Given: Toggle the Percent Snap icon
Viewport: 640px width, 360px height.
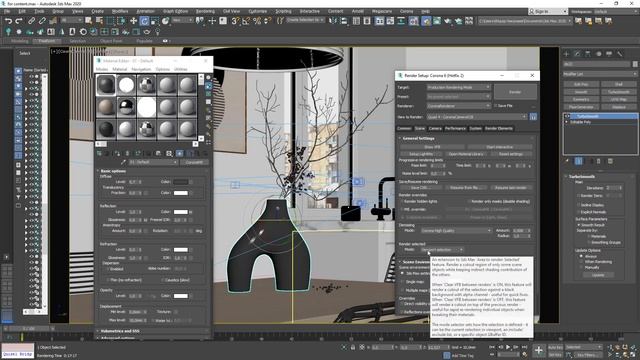Looking at the screenshot, I should [257, 20].
